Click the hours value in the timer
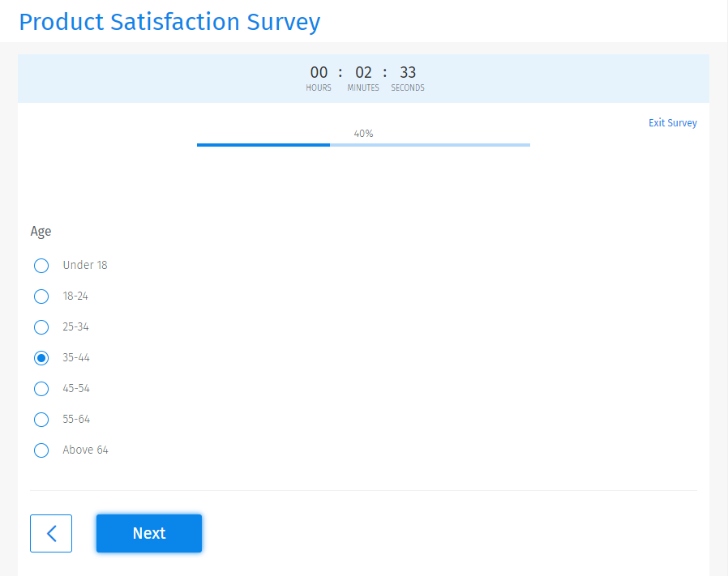This screenshot has width=728, height=576. point(318,72)
